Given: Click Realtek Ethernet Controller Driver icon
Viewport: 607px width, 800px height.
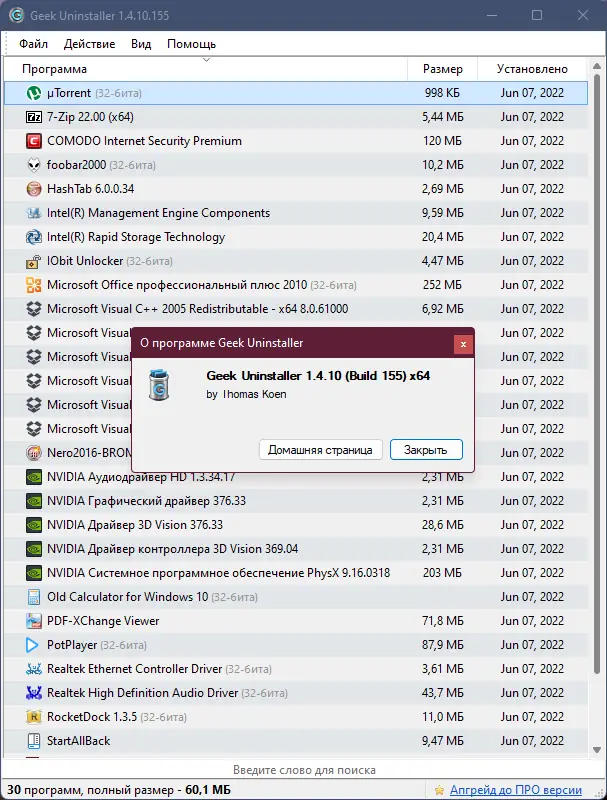Looking at the screenshot, I should (34, 669).
